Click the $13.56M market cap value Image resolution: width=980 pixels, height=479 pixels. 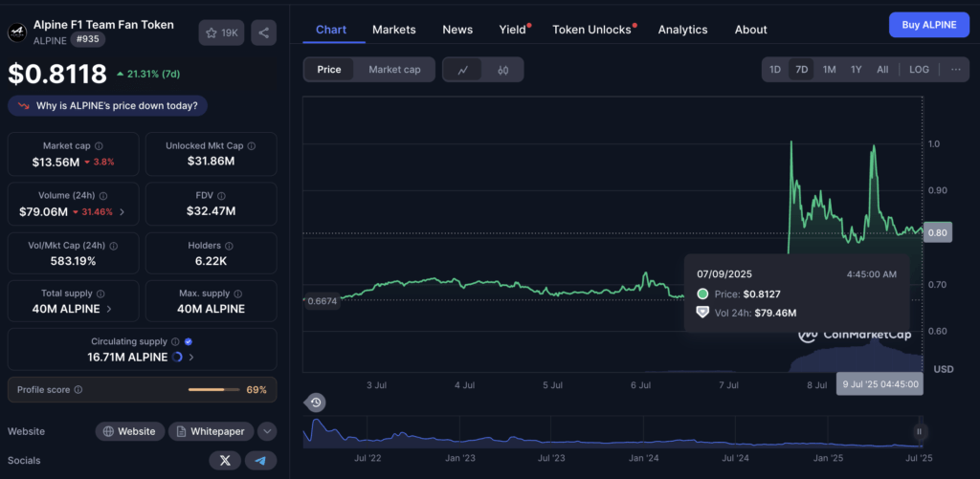(56, 163)
